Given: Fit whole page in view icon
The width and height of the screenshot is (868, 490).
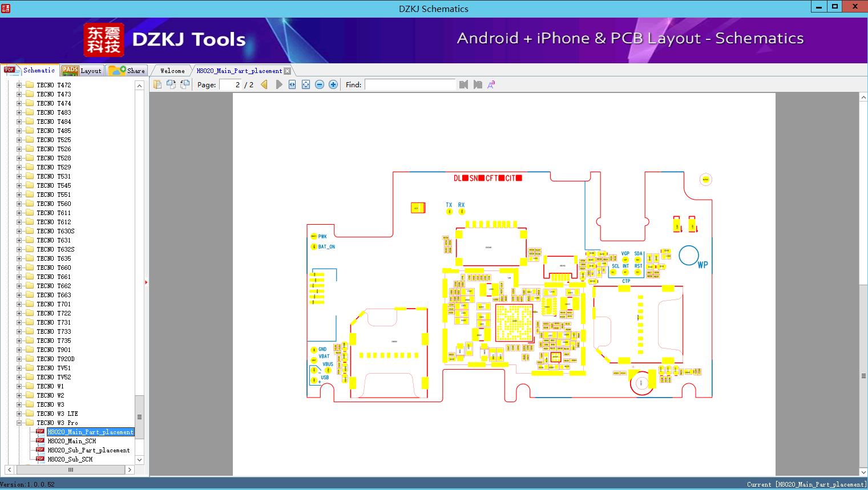Looking at the screenshot, I should click(x=306, y=84).
